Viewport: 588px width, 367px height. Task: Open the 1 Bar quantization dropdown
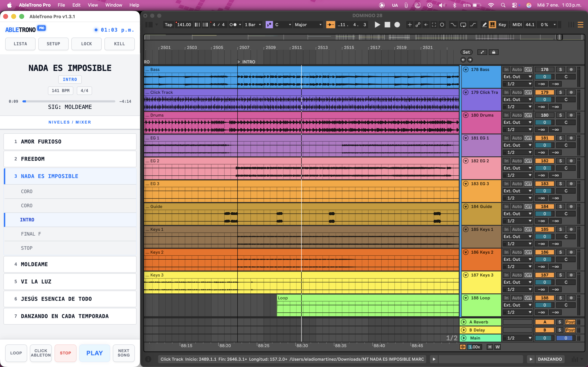coord(253,24)
